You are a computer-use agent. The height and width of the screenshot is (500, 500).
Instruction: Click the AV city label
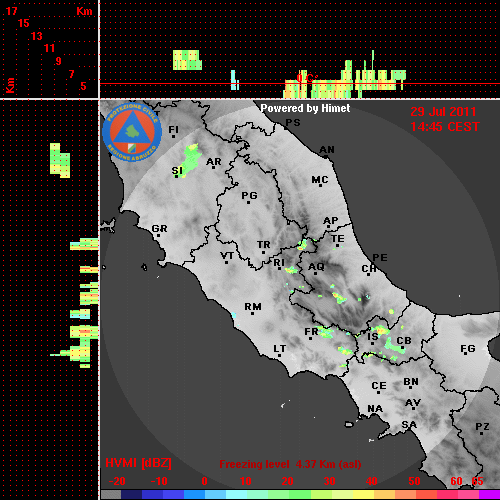point(413,403)
